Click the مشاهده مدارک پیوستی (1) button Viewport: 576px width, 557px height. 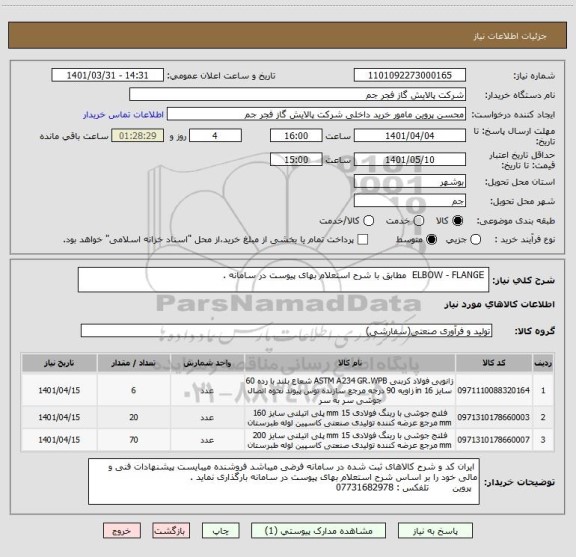(x=318, y=531)
